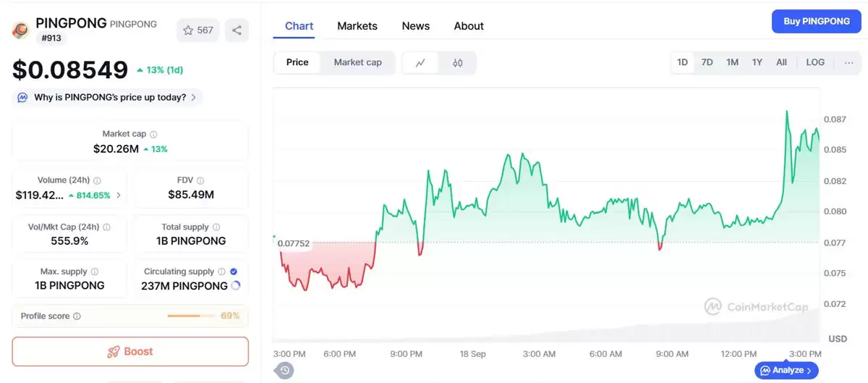Click Market cap info icon

tap(153, 134)
